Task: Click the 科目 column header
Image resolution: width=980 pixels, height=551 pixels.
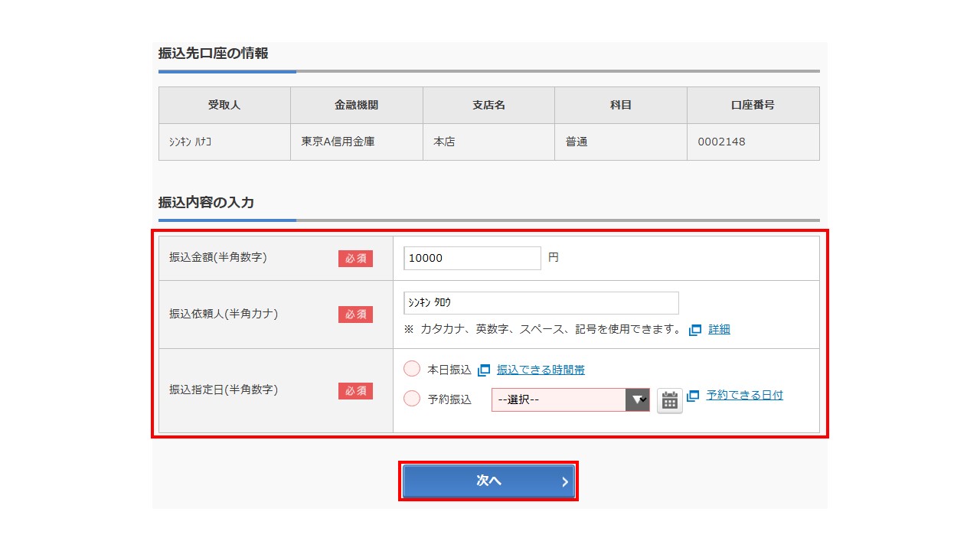Action: [x=621, y=105]
